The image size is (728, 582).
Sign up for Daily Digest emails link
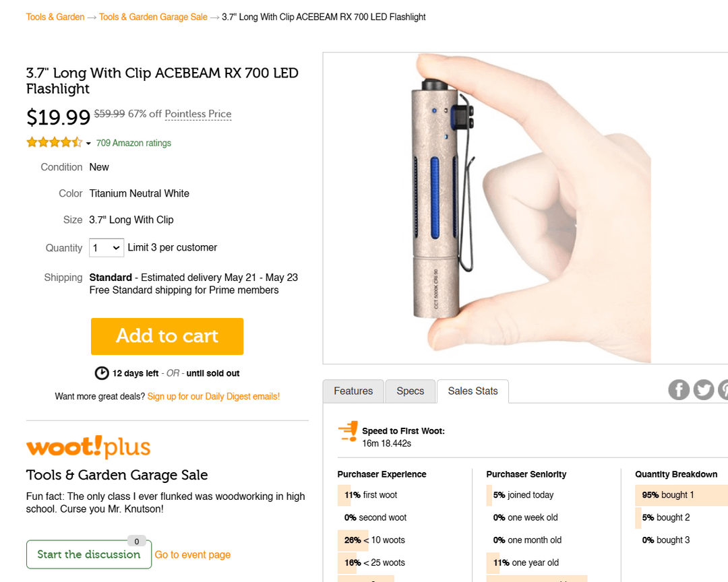[213, 396]
